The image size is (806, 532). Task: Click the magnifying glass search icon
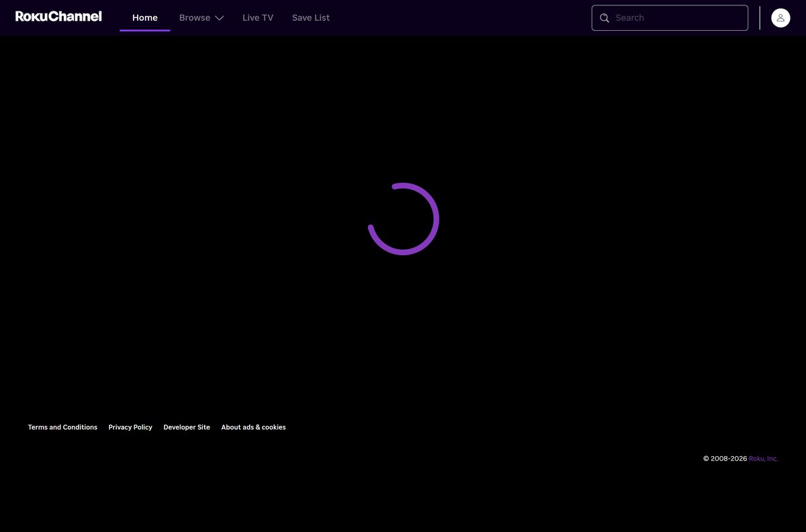[604, 18]
